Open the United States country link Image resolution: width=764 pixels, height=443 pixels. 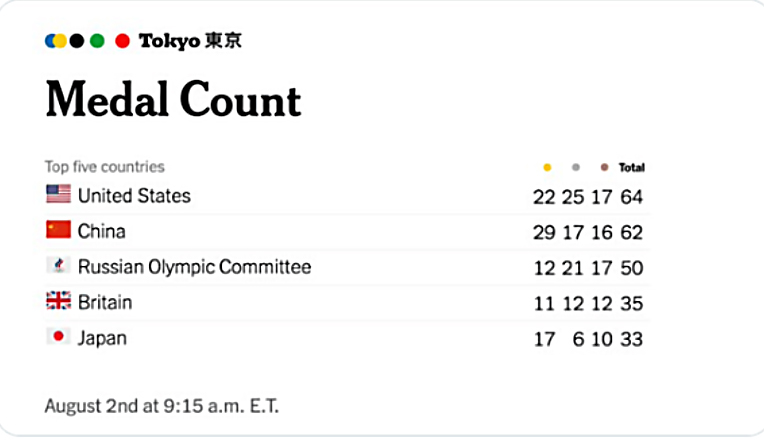tap(134, 195)
